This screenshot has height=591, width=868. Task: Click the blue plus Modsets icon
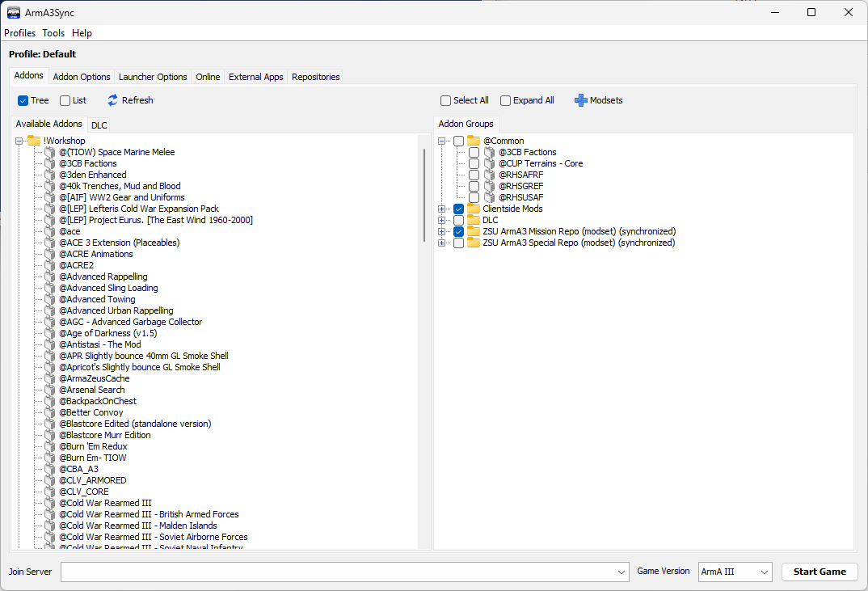pyautogui.click(x=580, y=100)
